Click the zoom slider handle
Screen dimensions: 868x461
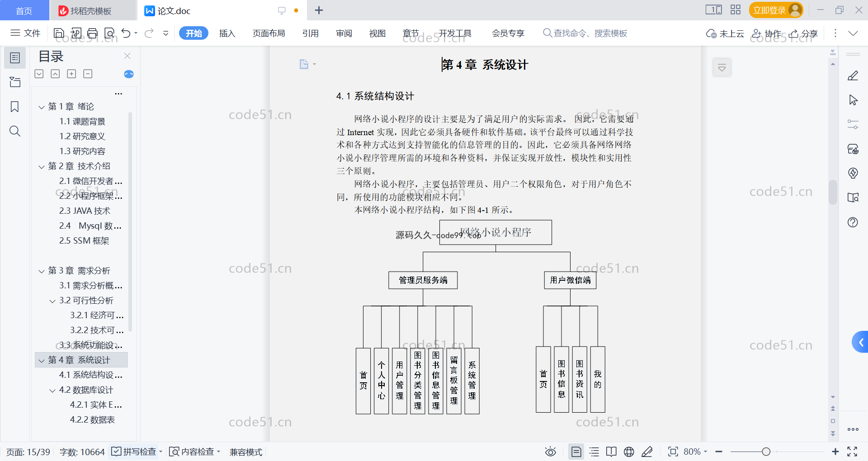click(766, 452)
